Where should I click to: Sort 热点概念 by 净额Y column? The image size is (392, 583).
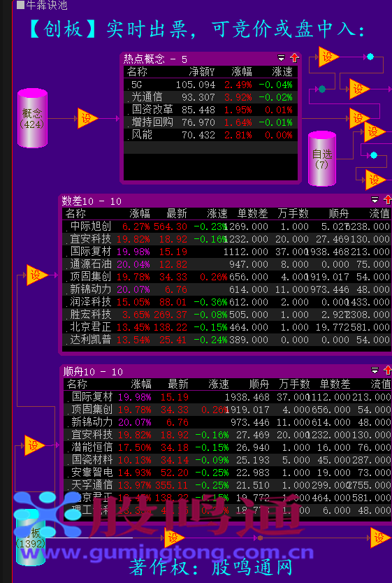[x=202, y=71]
